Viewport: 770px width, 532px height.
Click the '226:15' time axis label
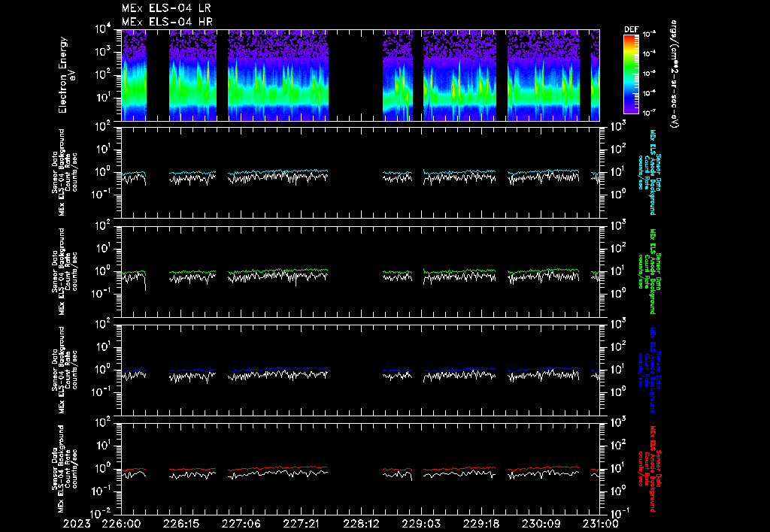tap(181, 524)
